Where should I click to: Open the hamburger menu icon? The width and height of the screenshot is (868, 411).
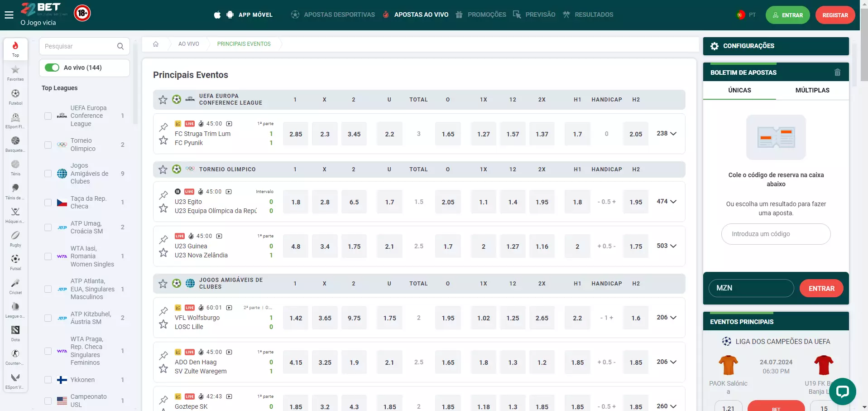[9, 15]
